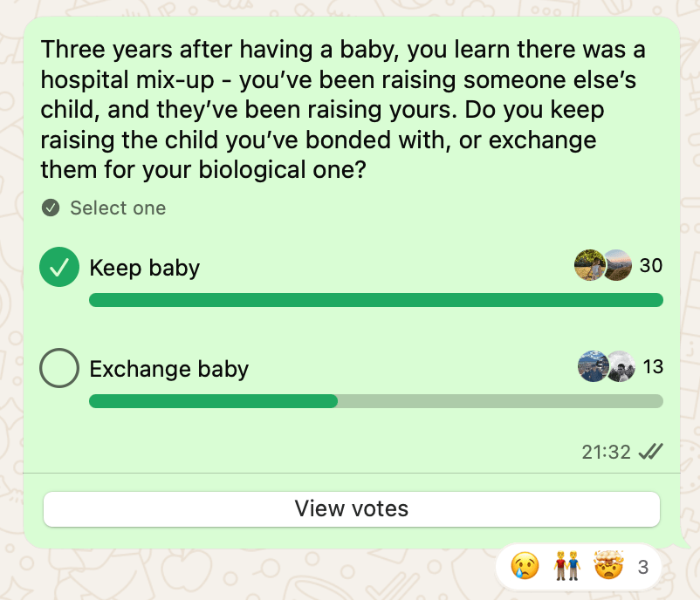Click second voter avatar for Exchange baby

pyautogui.click(x=619, y=367)
